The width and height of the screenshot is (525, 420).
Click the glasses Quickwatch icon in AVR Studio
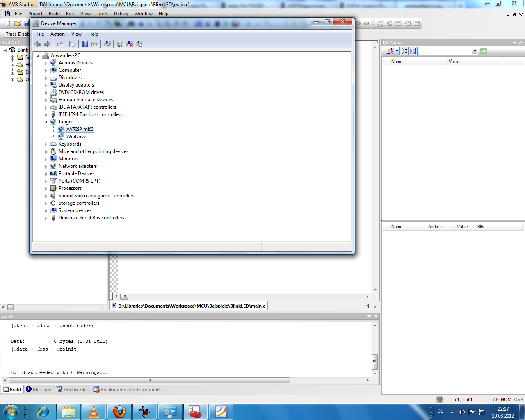pos(366,23)
